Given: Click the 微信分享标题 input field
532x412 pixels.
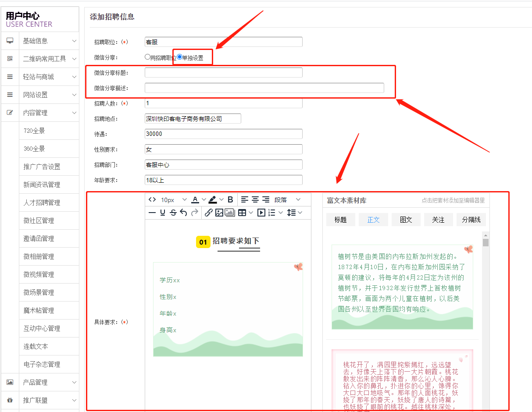Looking at the screenshot, I should point(223,73).
